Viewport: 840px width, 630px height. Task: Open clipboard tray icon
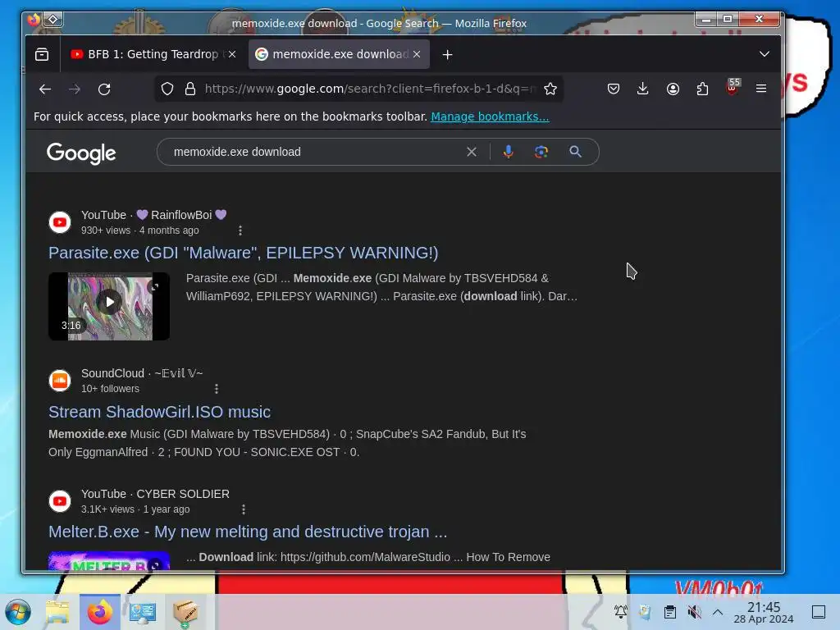(670, 612)
